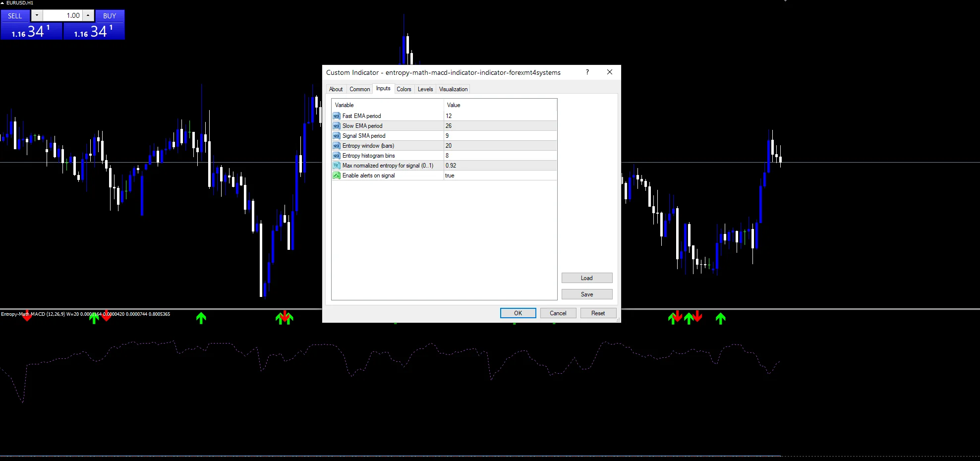Switch to the About tab
980x461 pixels.
tap(336, 89)
